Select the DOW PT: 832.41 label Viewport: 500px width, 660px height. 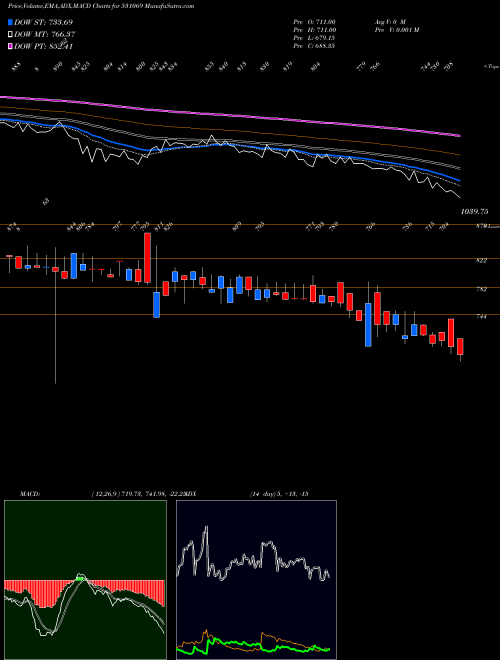pos(44,46)
